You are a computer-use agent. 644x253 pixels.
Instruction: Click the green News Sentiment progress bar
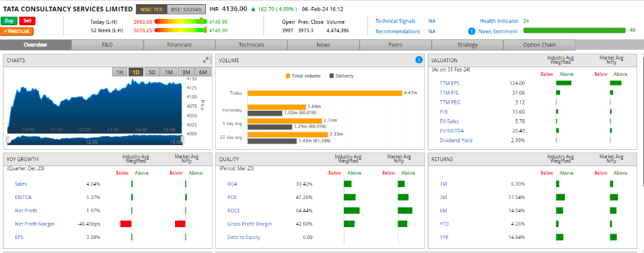(574, 30)
